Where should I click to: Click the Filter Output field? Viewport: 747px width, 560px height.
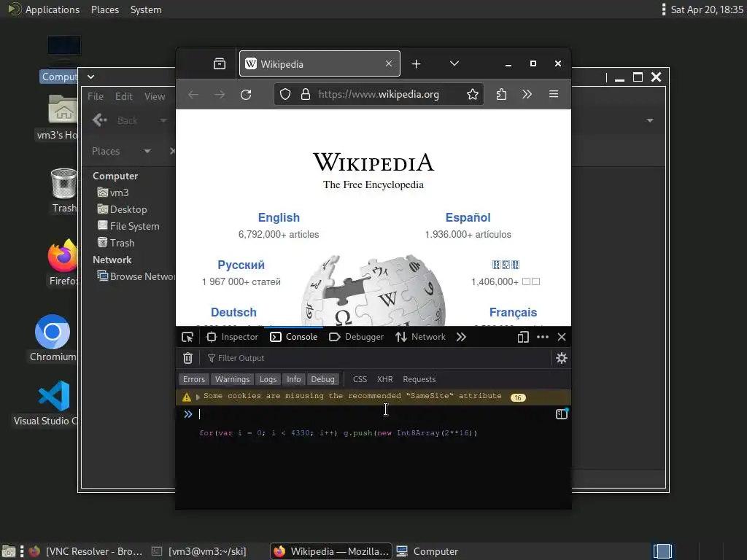coord(376,358)
